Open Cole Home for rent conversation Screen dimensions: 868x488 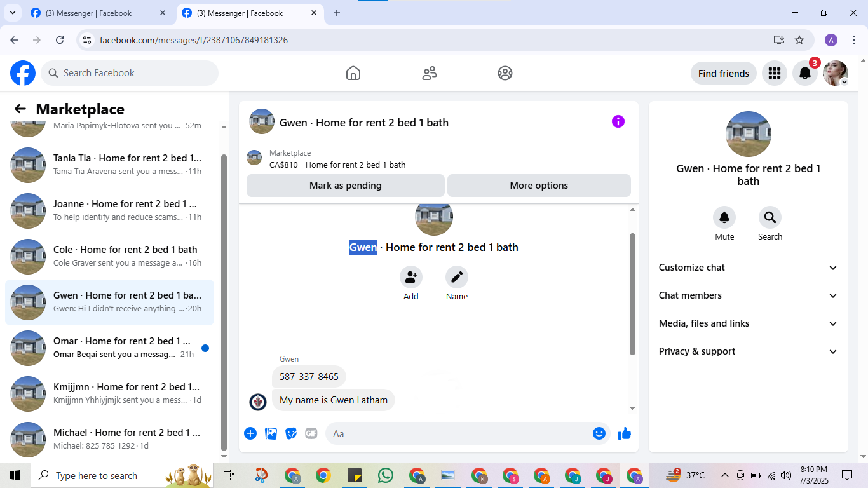coord(109,257)
